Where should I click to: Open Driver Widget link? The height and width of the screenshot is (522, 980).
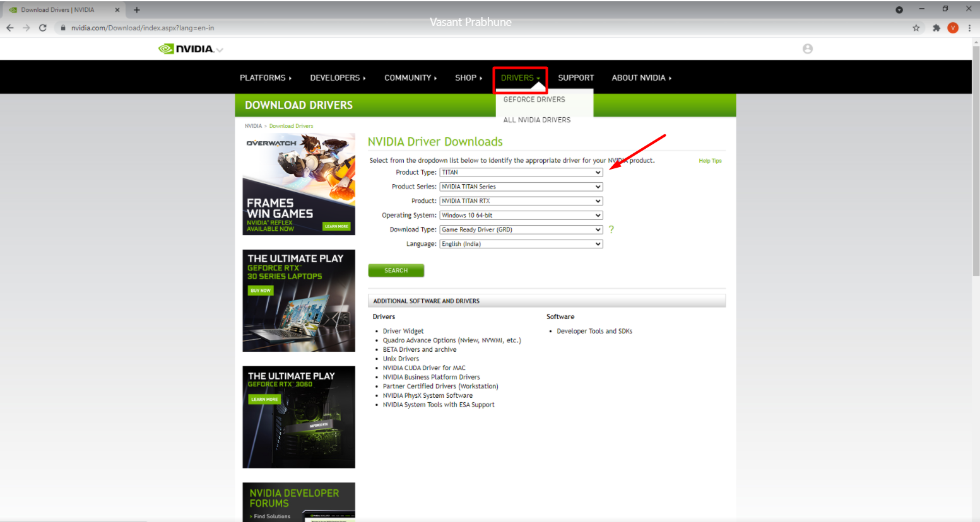403,331
